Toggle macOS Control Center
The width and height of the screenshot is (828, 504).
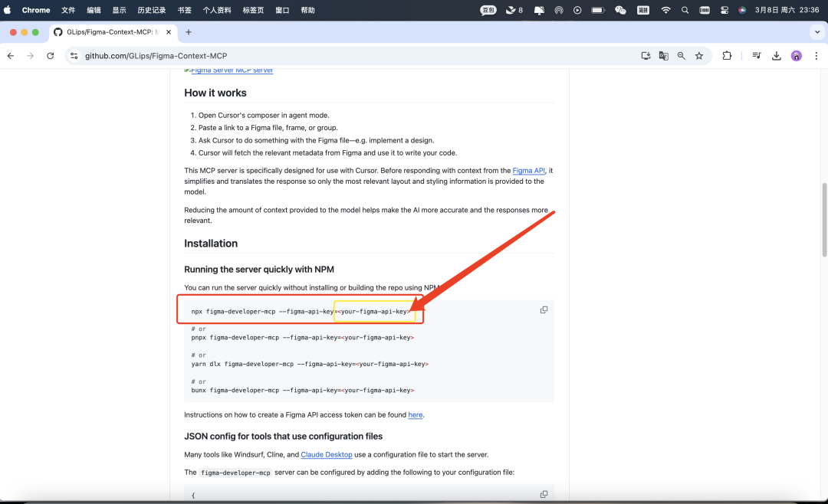coord(724,10)
